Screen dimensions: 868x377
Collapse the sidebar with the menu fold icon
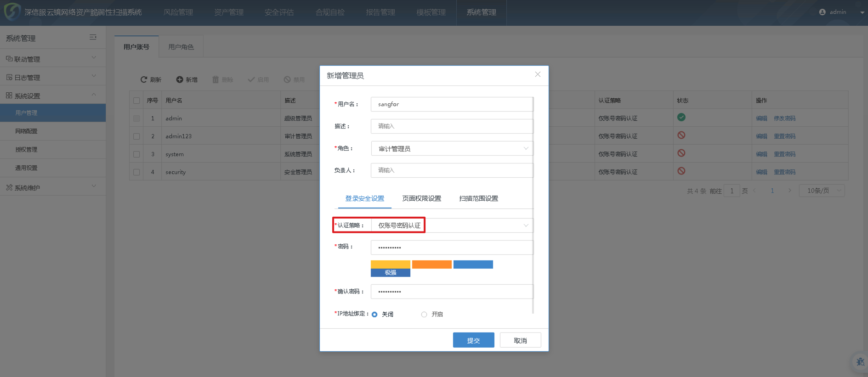[93, 37]
